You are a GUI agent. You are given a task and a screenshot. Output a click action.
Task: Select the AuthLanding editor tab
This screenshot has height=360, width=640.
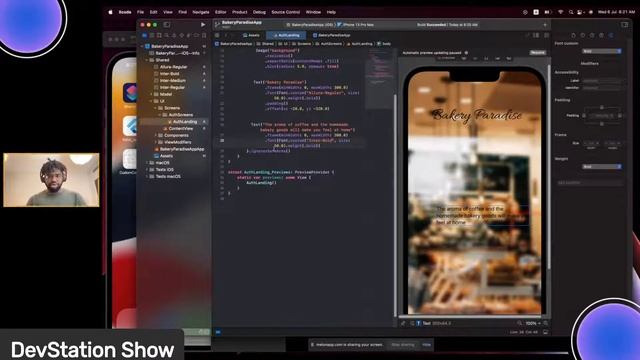(x=286, y=36)
